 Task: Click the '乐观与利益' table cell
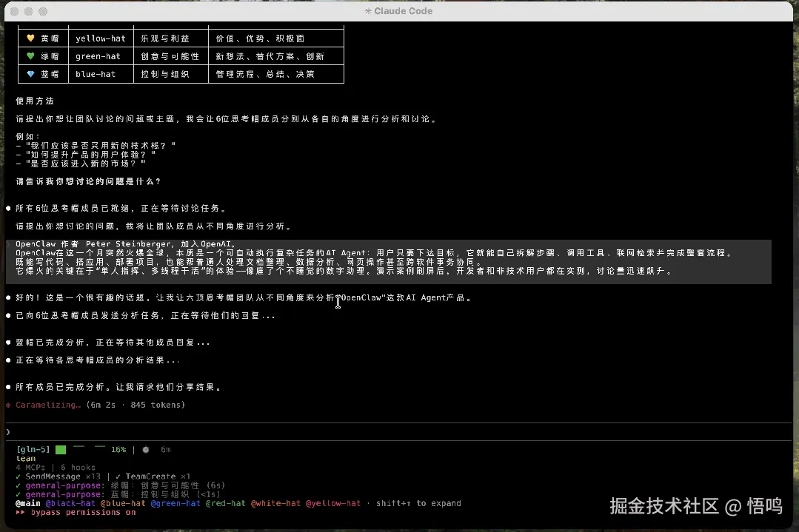pyautogui.click(x=171, y=38)
